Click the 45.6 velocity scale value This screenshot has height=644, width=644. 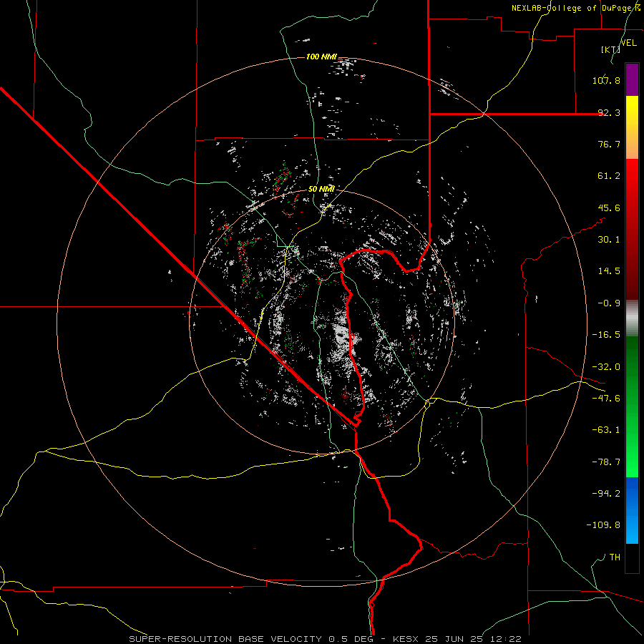tap(609, 208)
